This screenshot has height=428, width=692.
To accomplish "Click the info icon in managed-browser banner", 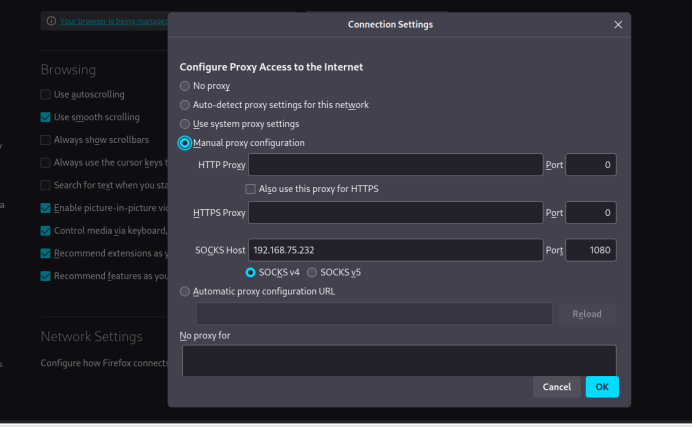I will point(51,20).
